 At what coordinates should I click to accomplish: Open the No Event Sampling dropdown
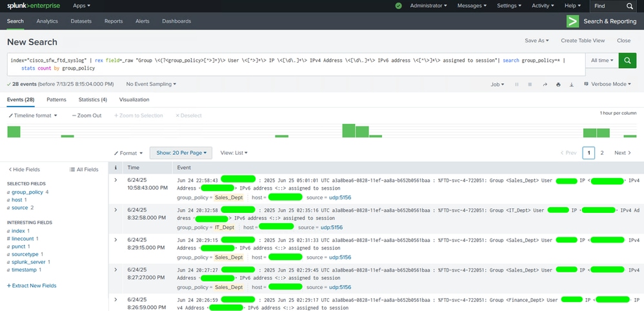coord(151,84)
